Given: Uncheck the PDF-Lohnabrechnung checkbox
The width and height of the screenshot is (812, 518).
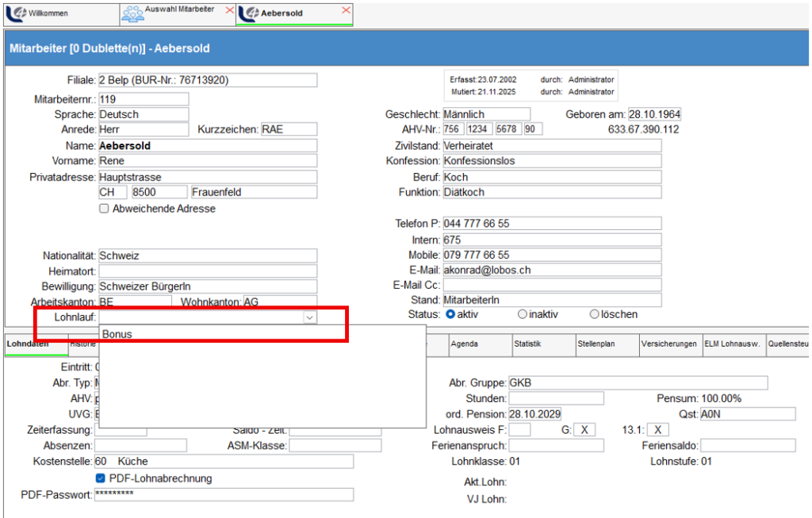Looking at the screenshot, I should [x=101, y=478].
